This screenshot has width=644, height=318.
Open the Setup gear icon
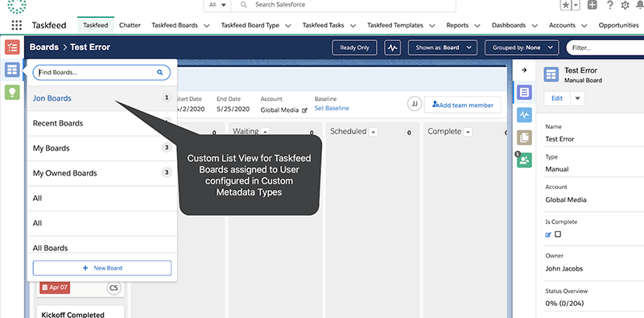pyautogui.click(x=625, y=5)
